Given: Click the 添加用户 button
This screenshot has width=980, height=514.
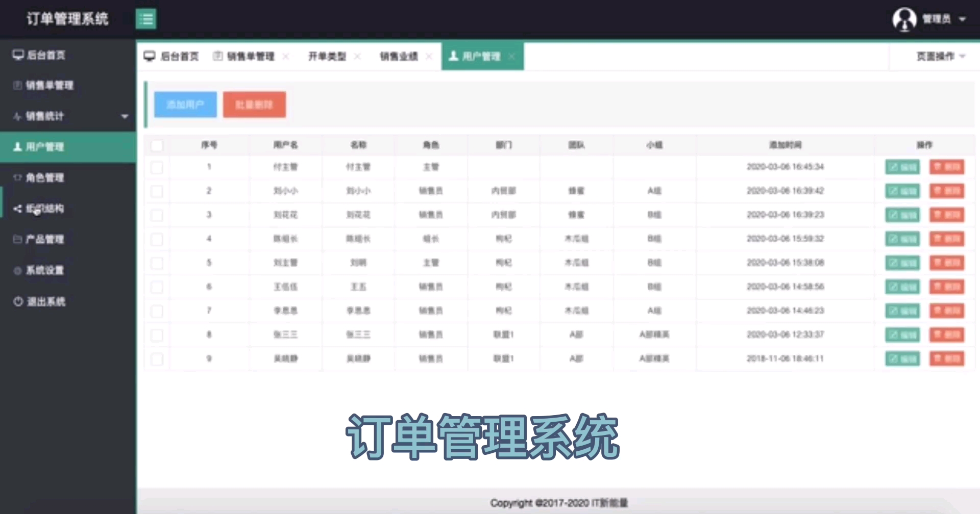Looking at the screenshot, I should (x=185, y=104).
